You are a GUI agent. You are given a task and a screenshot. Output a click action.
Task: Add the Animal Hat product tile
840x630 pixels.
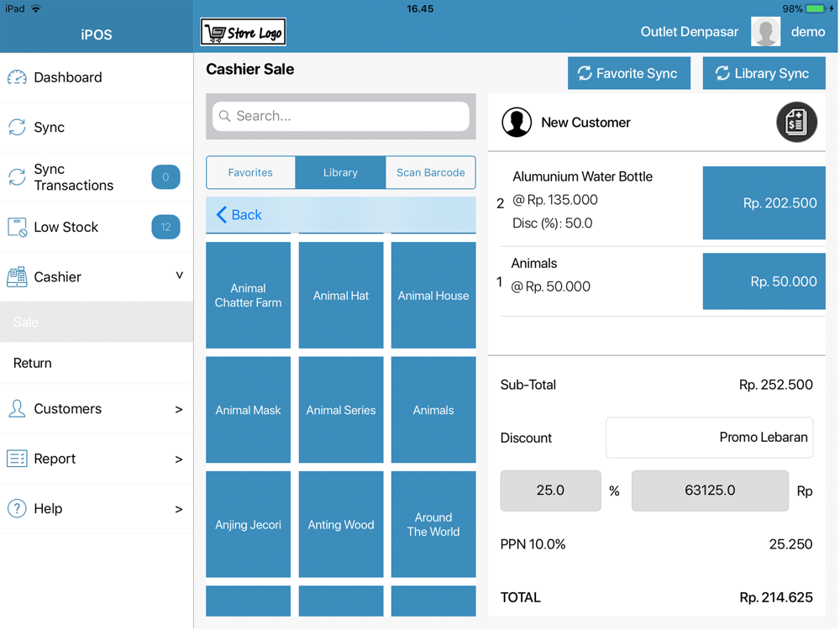(341, 296)
